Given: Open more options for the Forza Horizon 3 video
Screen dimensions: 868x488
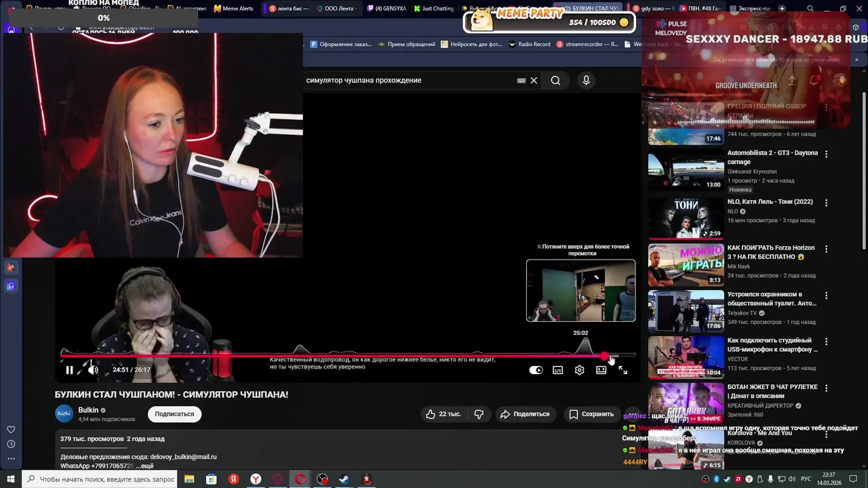Looking at the screenshot, I should [826, 249].
